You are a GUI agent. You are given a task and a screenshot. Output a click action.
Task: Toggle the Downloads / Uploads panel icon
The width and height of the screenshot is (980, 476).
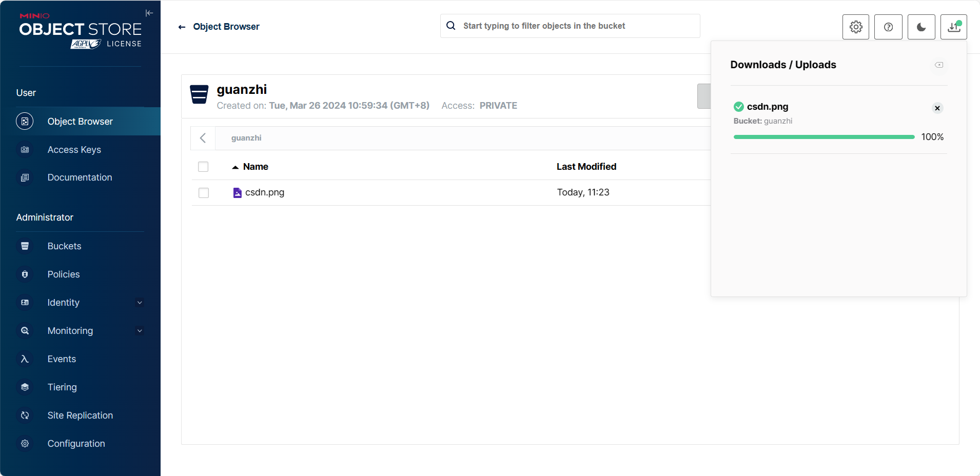click(953, 27)
